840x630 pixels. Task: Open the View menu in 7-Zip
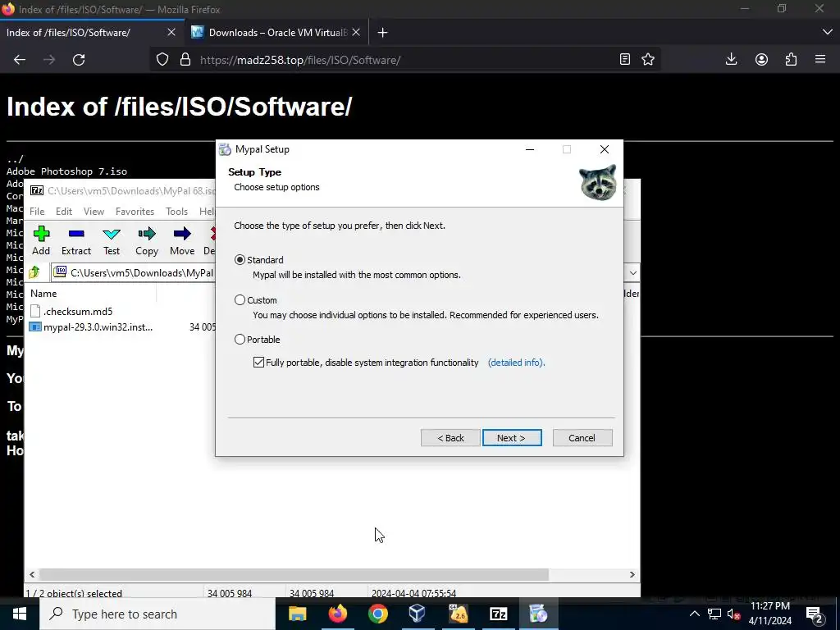point(94,212)
